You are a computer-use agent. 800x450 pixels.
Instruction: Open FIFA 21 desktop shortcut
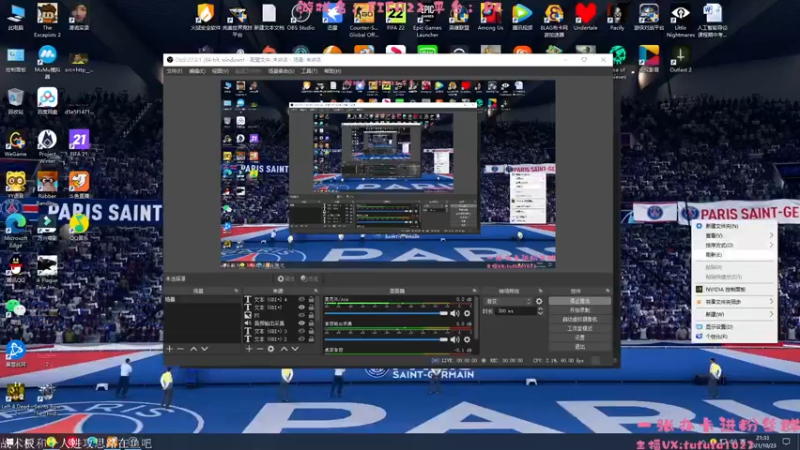79,143
